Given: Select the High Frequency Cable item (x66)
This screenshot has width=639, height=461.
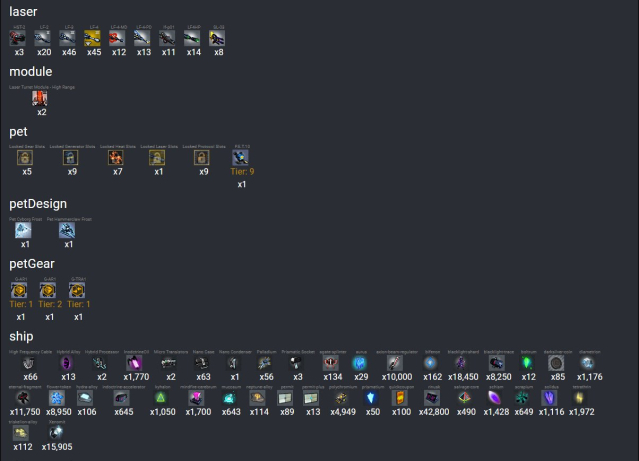Looking at the screenshot, I should [31, 363].
